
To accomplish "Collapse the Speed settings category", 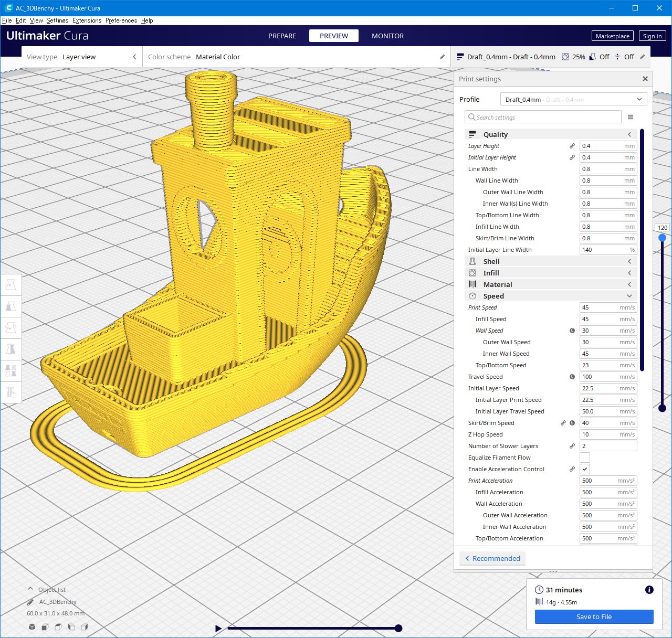I will tap(551, 296).
